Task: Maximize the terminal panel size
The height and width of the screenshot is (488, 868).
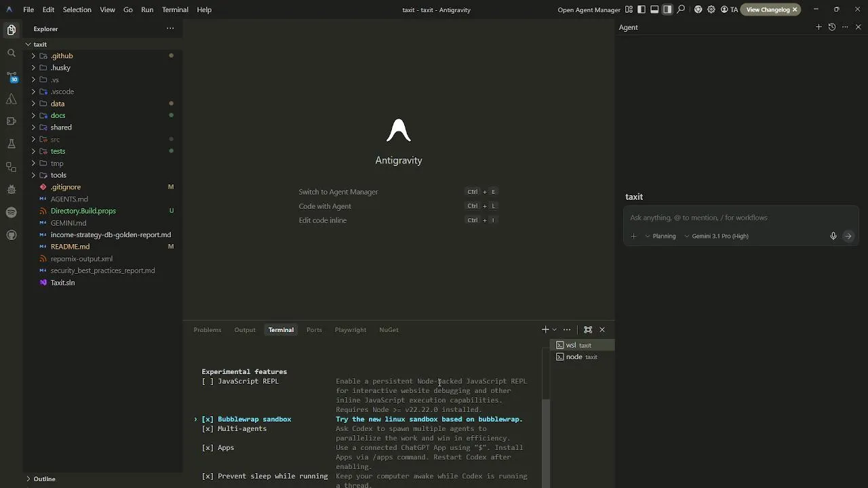Action: (x=588, y=329)
